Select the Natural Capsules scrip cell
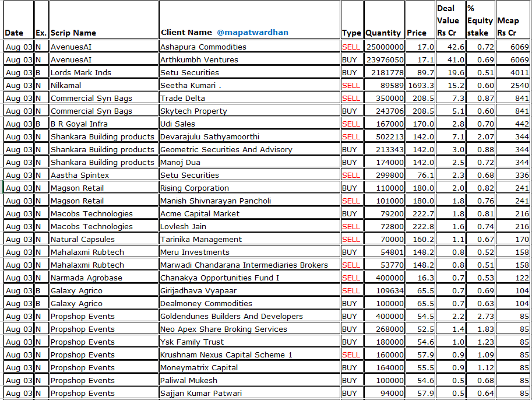This screenshot has width=532, height=400. (104, 240)
